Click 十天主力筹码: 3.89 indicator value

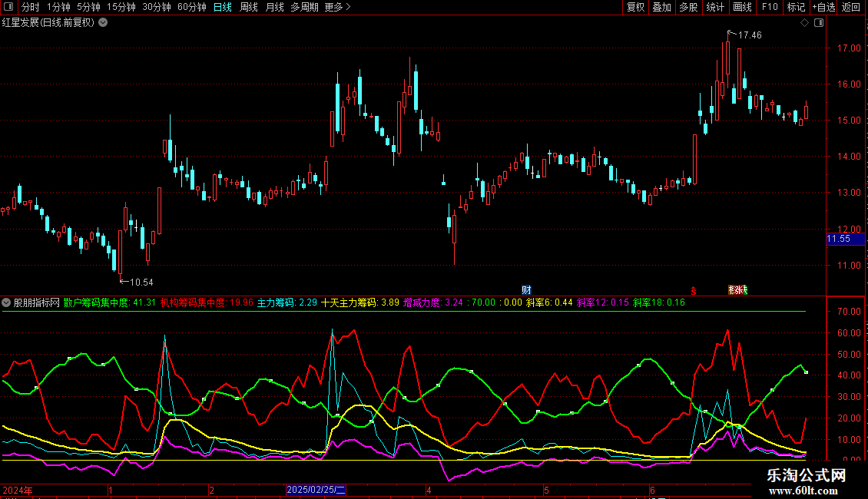359,302
